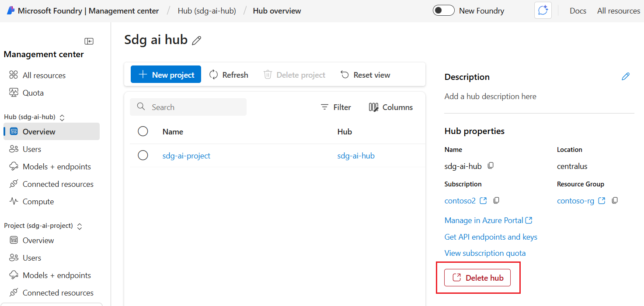Sort by the Hub column header

click(345, 131)
